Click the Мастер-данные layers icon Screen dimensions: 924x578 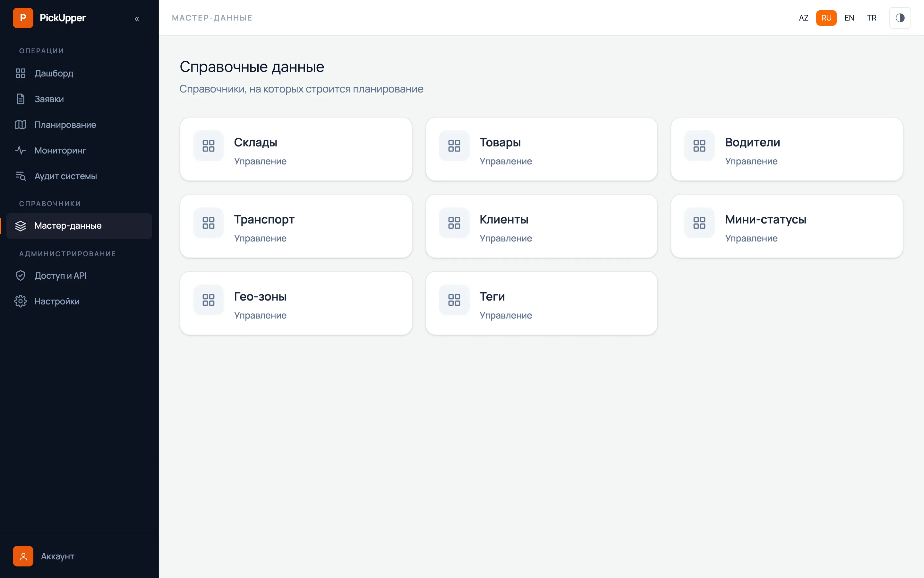21,226
